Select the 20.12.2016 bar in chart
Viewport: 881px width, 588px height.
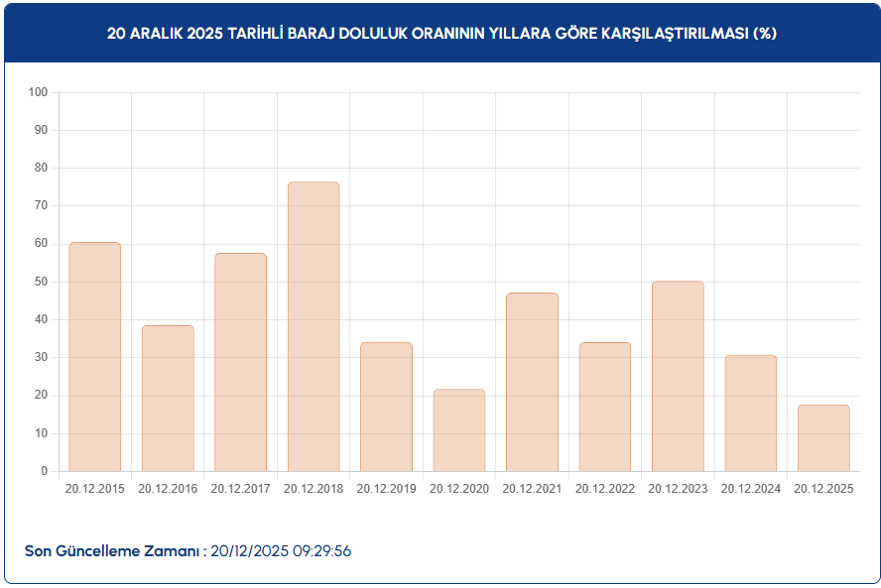tap(168, 399)
